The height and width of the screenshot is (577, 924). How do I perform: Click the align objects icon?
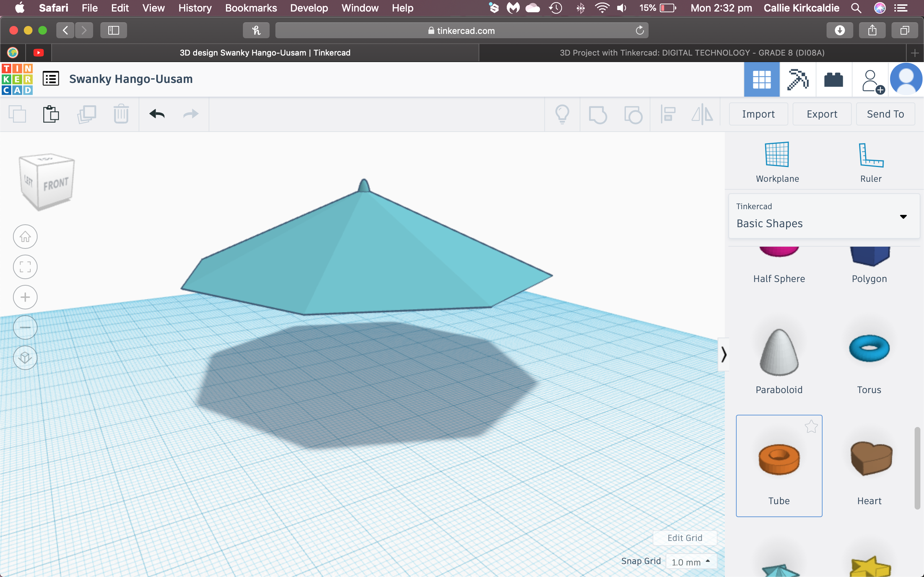tap(668, 114)
